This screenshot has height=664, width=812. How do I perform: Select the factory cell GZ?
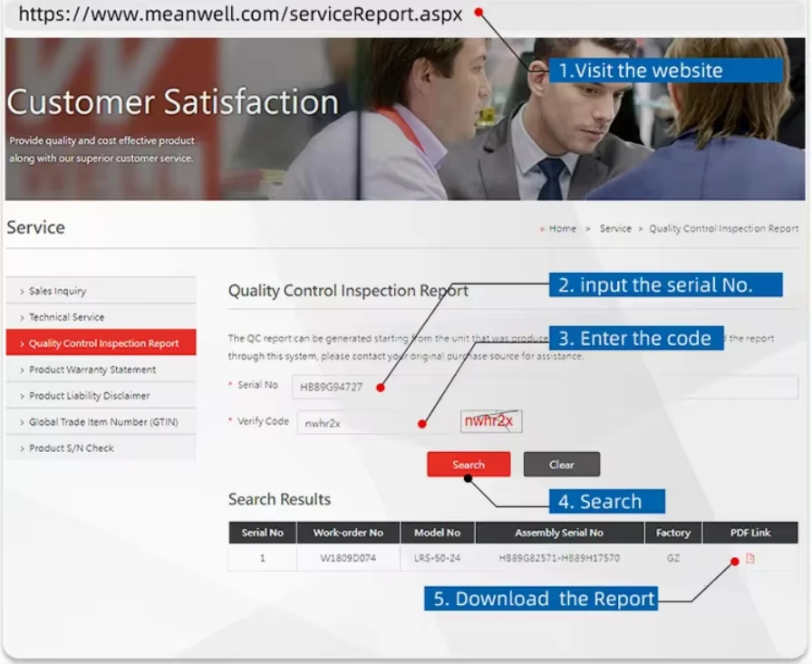click(673, 558)
